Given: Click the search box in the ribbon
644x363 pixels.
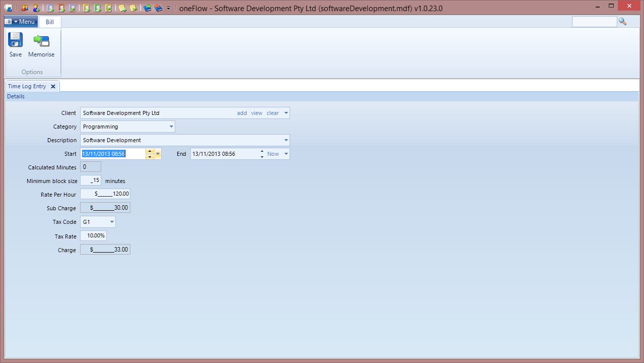Looking at the screenshot, I should 594,21.
